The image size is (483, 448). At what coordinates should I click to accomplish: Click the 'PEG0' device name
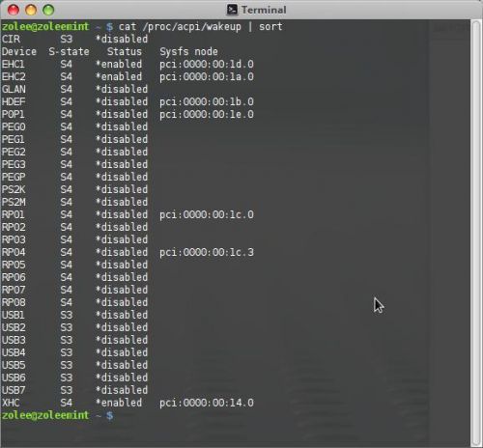[x=14, y=126]
